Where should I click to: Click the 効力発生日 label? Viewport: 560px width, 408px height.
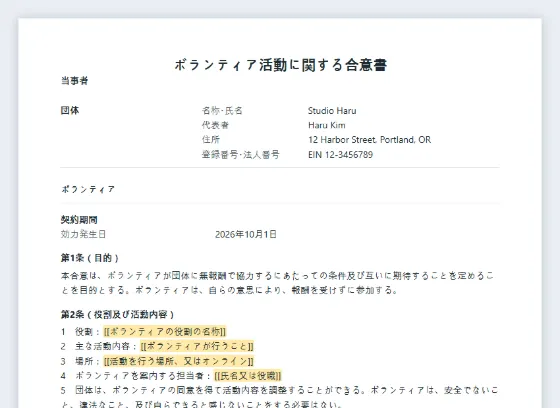pos(83,234)
